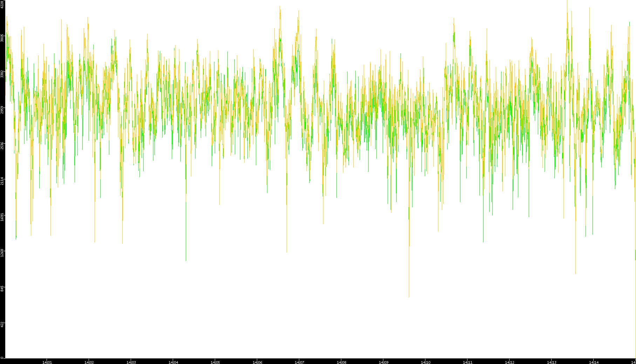Click the 14:02 time axis label
Image resolution: width=636 pixels, height=364 pixels.
click(89, 362)
